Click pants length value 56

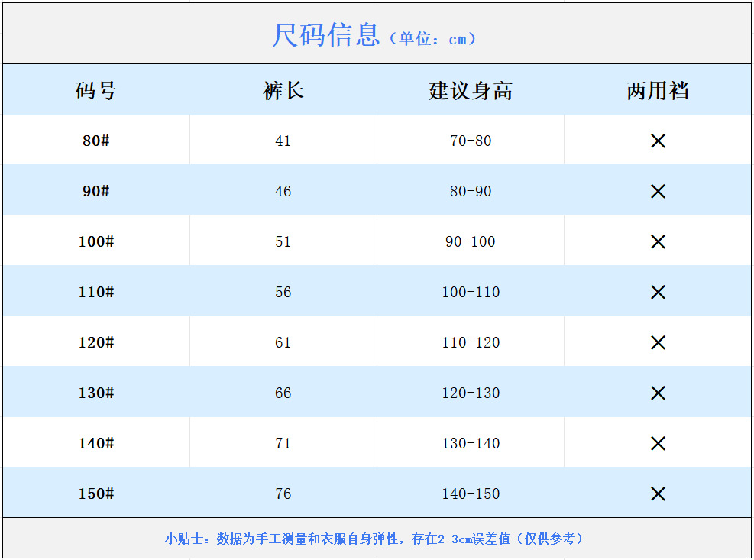pos(283,292)
